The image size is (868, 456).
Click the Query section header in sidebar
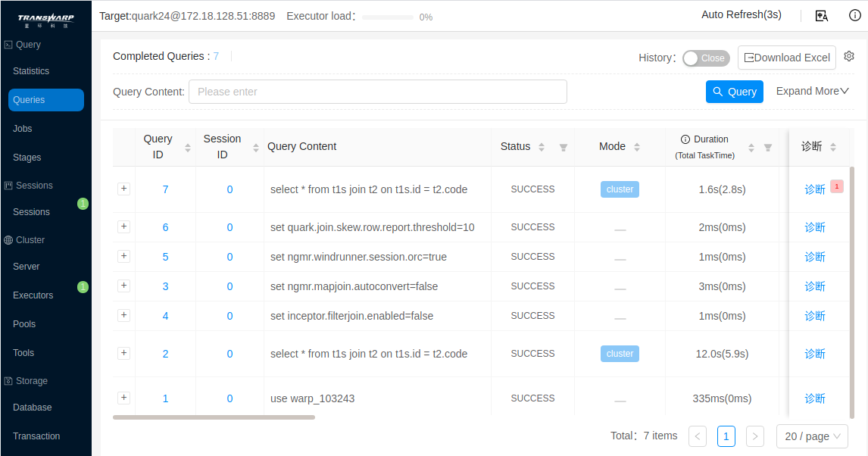pos(23,45)
